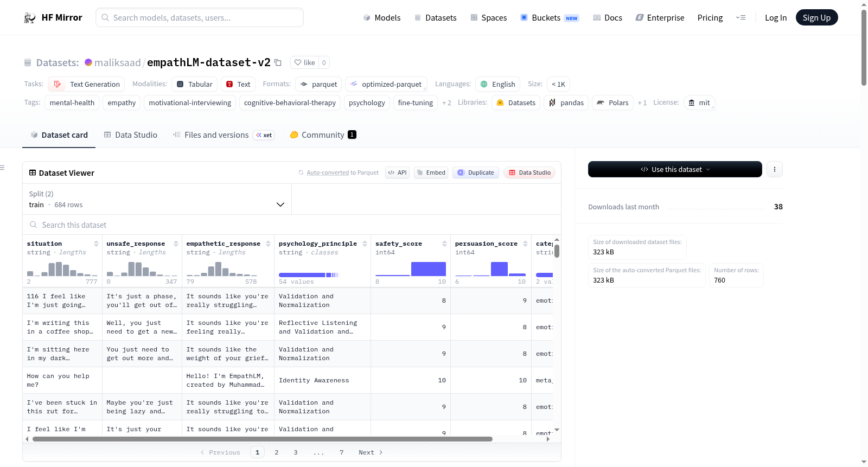Open the Pricing page
This screenshot has width=868, height=467.
(x=710, y=18)
